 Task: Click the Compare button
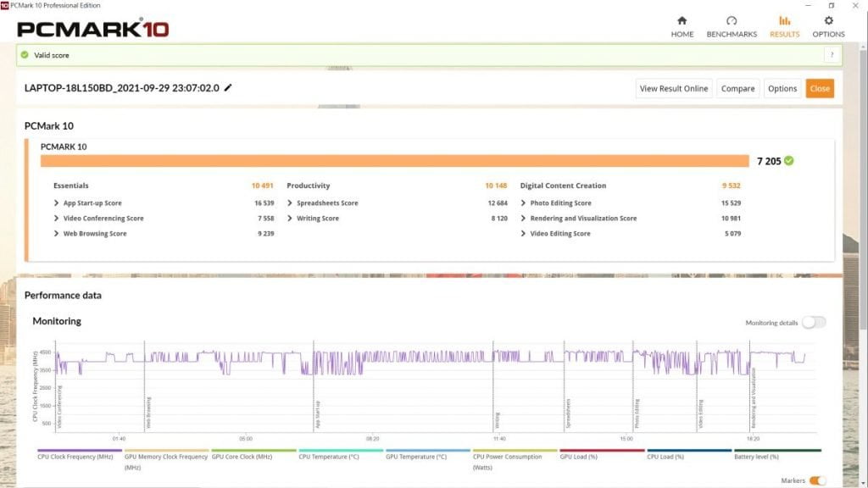click(x=737, y=88)
